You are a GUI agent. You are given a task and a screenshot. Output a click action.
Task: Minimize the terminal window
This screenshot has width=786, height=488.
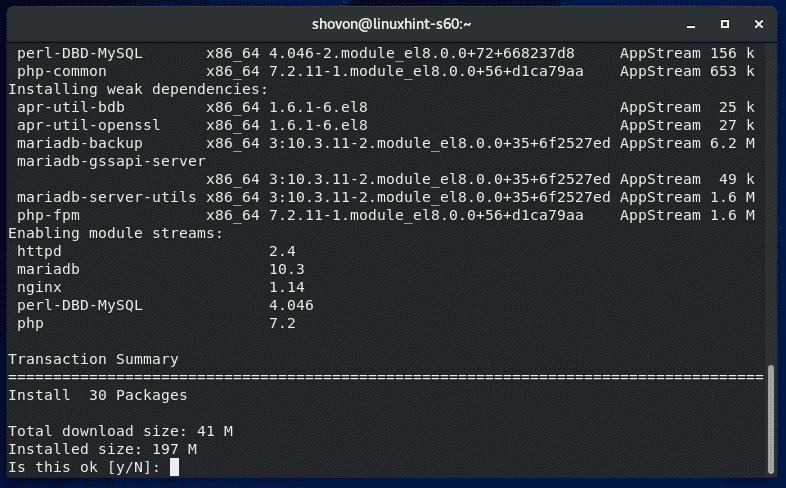691,22
